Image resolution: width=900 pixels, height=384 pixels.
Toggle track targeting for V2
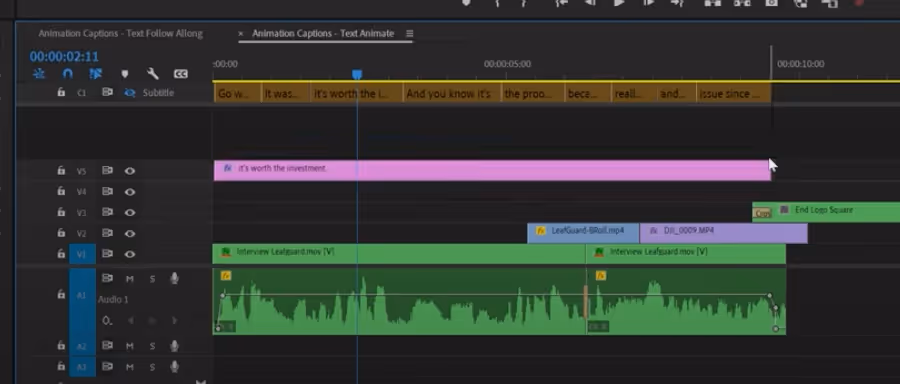[82, 233]
